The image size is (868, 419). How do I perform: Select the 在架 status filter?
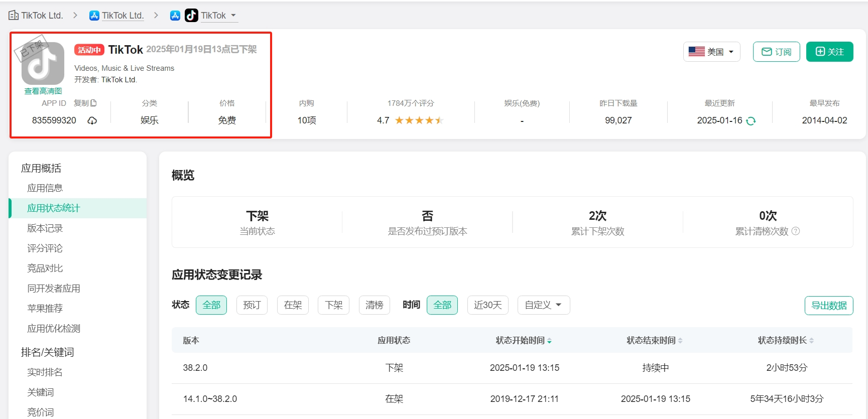coord(293,305)
